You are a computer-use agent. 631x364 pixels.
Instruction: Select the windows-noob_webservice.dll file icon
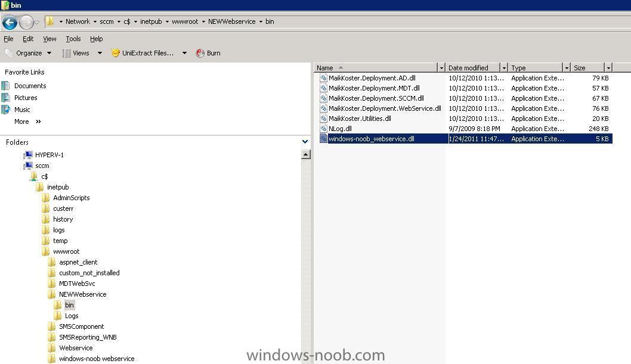tap(323, 139)
